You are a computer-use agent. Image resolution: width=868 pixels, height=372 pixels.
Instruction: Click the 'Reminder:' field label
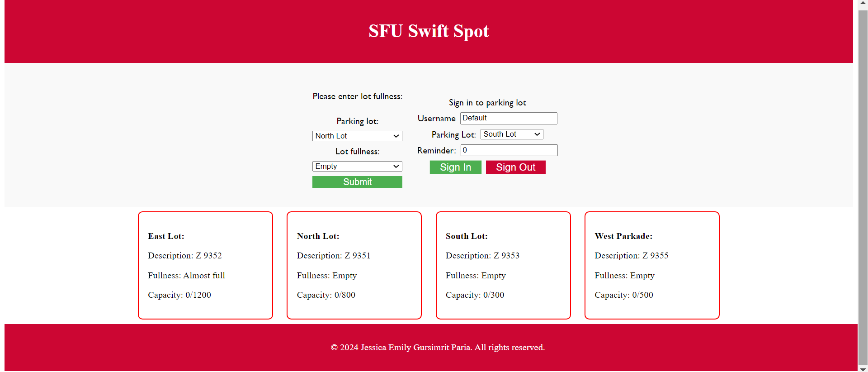click(x=436, y=151)
